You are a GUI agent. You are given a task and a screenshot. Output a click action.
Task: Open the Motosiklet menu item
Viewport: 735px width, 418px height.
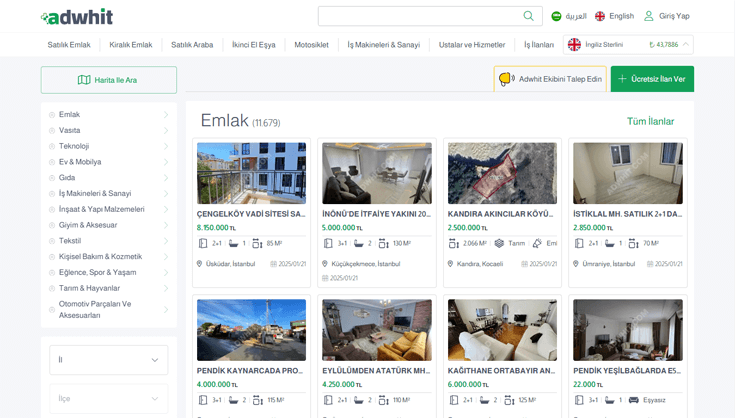coord(311,45)
